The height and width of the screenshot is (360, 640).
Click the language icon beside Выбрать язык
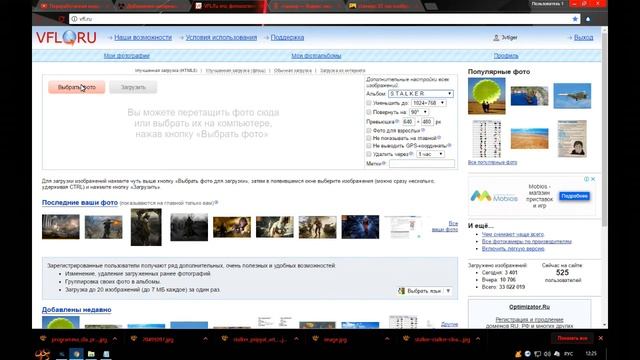click(402, 291)
